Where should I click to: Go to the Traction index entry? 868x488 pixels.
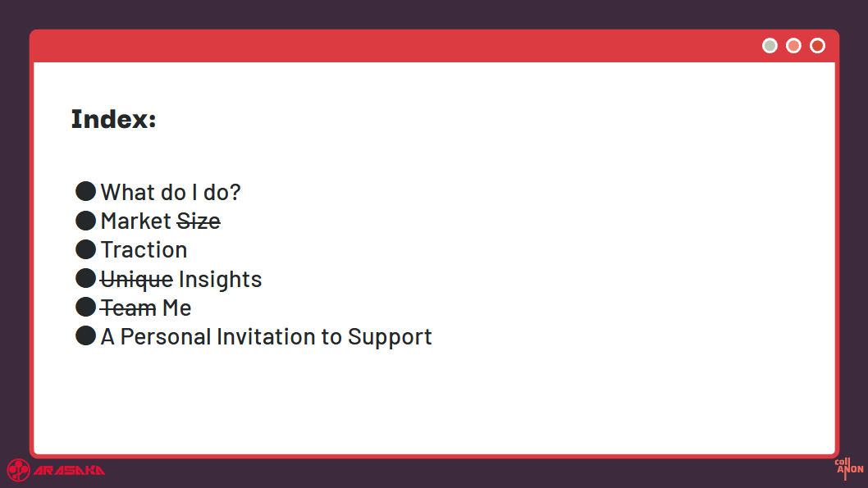[x=144, y=250]
